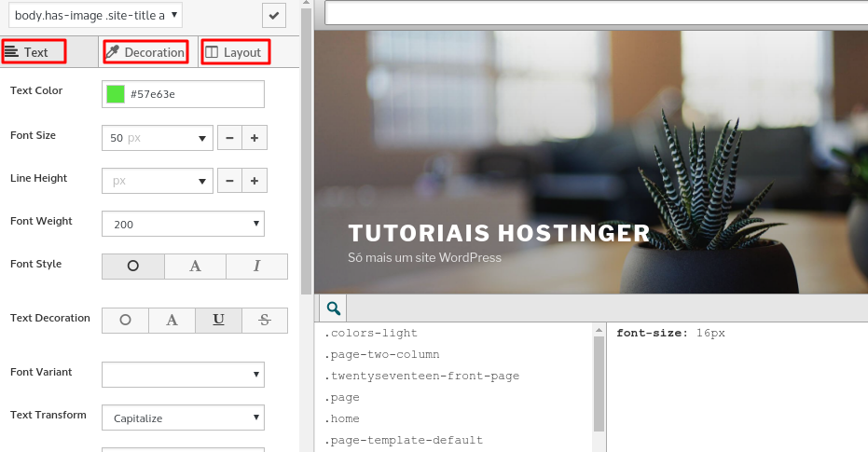868x452 pixels.
Task: Switch to the Text tab
Action: pos(34,52)
